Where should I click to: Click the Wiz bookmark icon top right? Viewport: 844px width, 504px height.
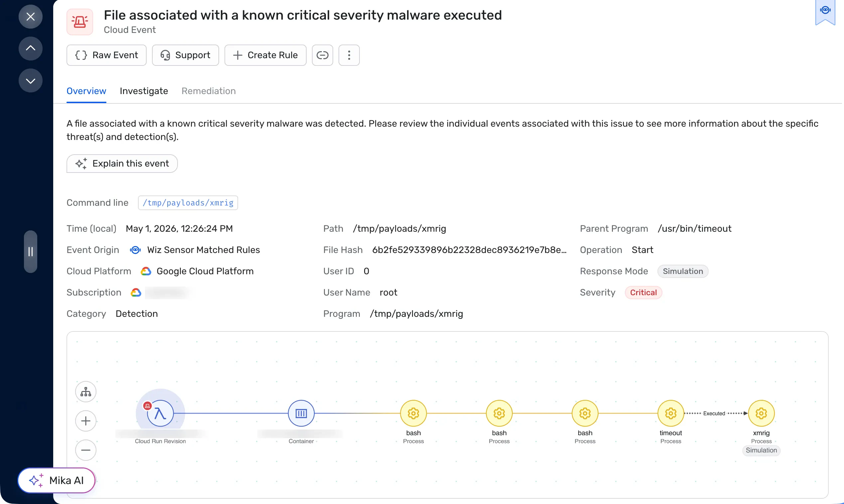tap(825, 12)
